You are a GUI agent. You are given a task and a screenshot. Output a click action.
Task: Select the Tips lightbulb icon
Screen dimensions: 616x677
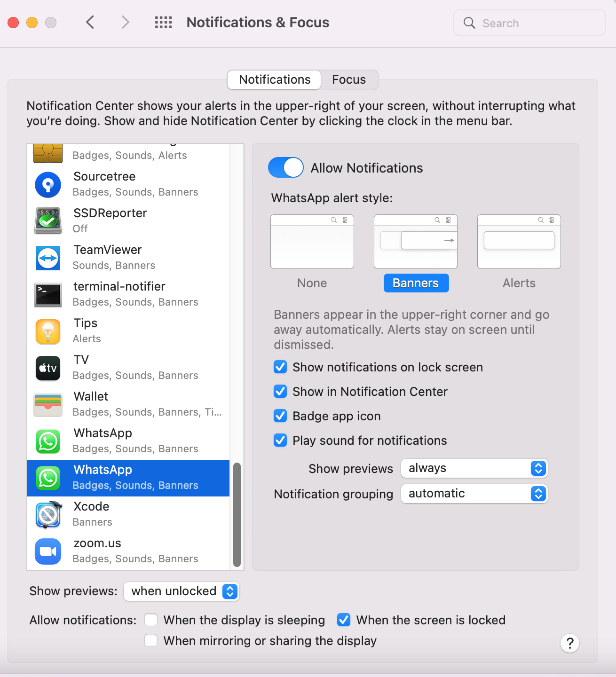click(x=48, y=331)
